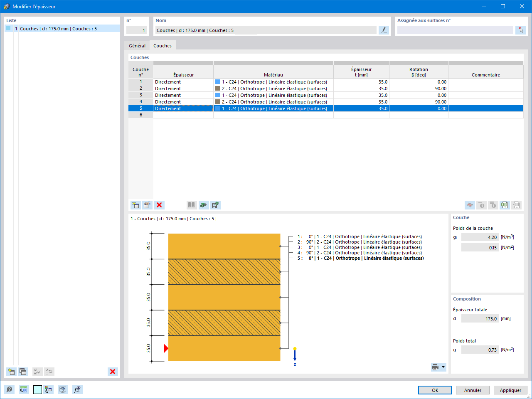532x399 pixels.
Task: Click the new layer icon under the layers table
Action: pos(135,205)
